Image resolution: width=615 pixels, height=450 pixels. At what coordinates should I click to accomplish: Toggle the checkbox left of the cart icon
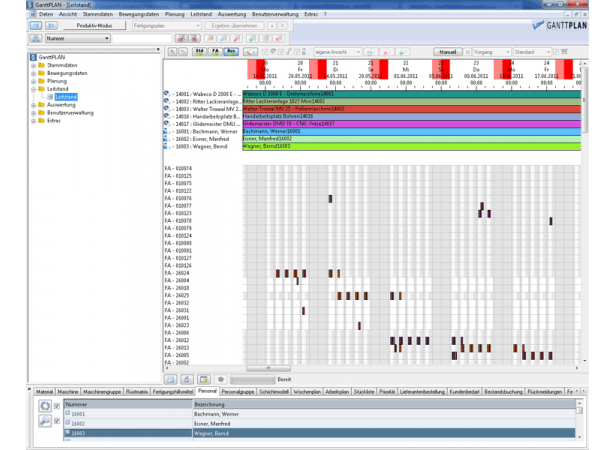(556, 52)
